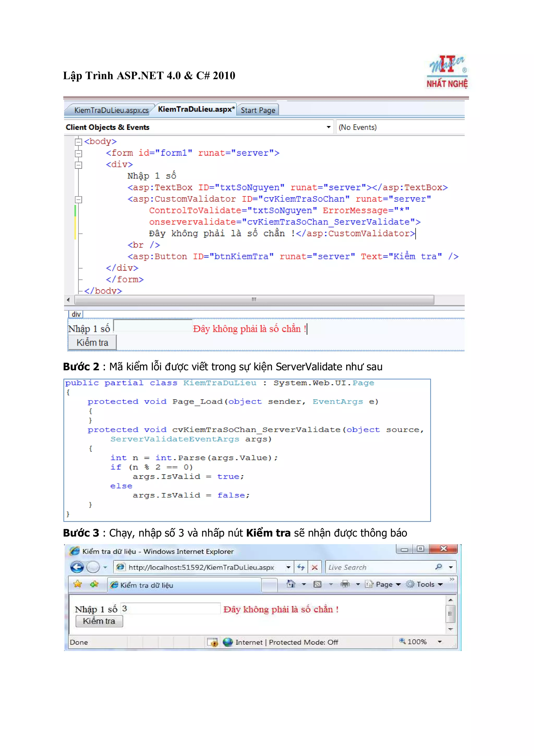Click the Kiểm tra button in browser
534x756 pixels.
pyautogui.click(x=99, y=621)
